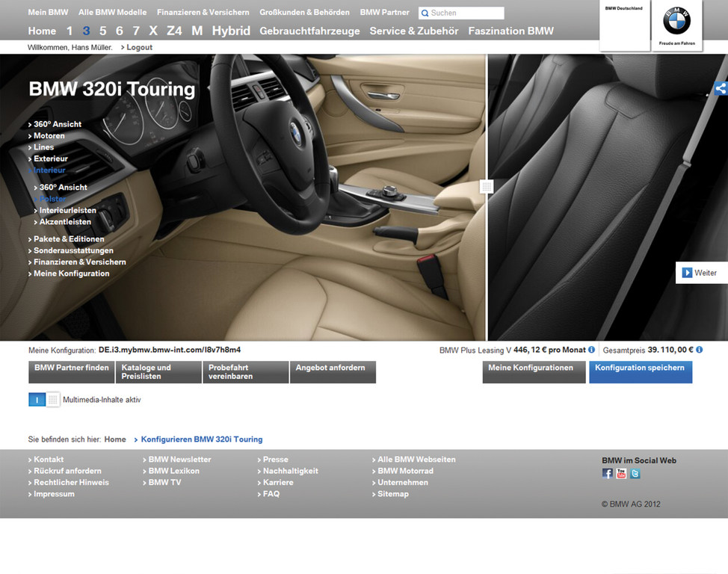Toggle Multimedia-Inhalte aktiv switch
728x574 pixels.
click(x=44, y=399)
